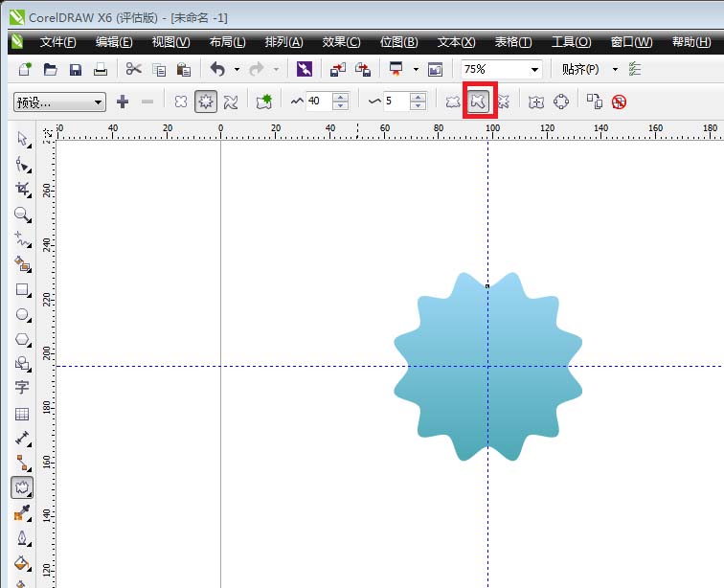Click the 贴齐(P) snap button
724x588 pixels.
point(580,69)
